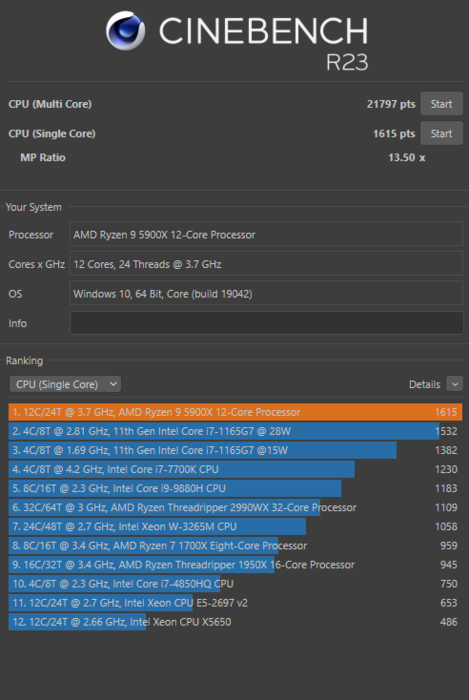Pick the Core i9-9880H ranking row

tap(235, 488)
